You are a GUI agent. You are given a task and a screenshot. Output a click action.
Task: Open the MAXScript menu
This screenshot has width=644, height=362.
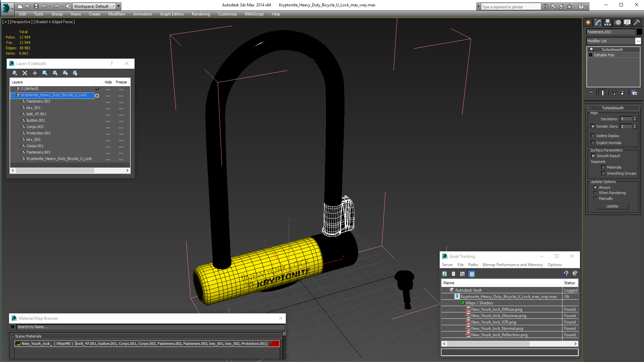[254, 14]
